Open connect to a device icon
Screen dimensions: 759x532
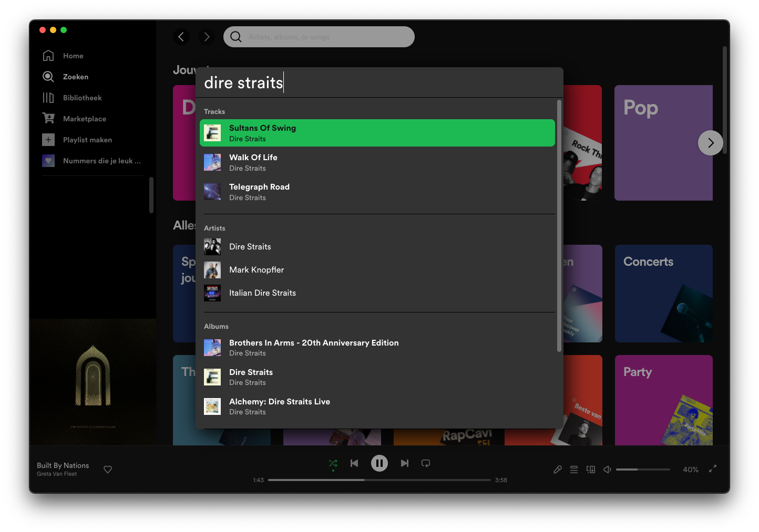[x=591, y=470]
